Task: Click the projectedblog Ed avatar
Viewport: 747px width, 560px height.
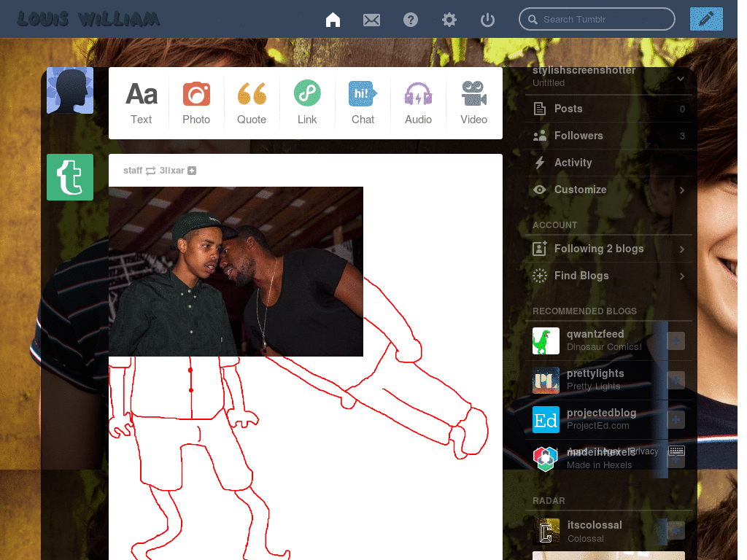Action: point(546,419)
